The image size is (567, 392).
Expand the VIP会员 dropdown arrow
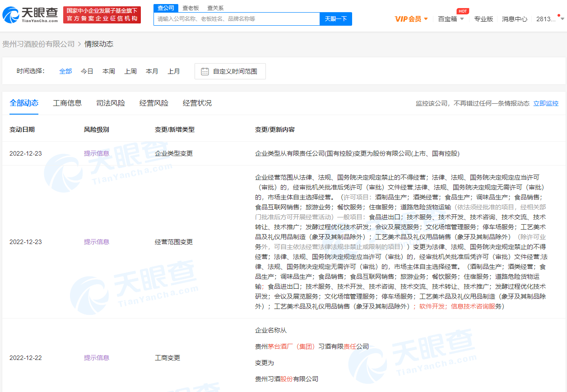426,19
